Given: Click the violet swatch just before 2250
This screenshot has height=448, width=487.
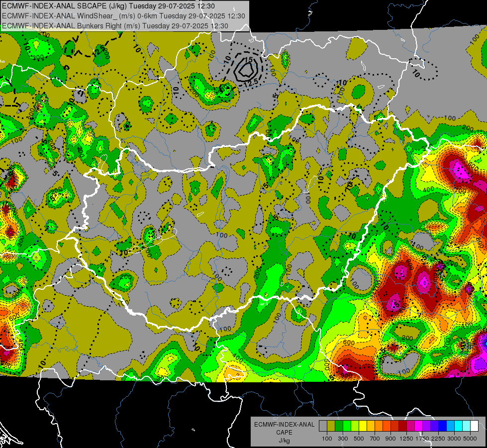Looking at the screenshot, I should [x=434, y=426].
